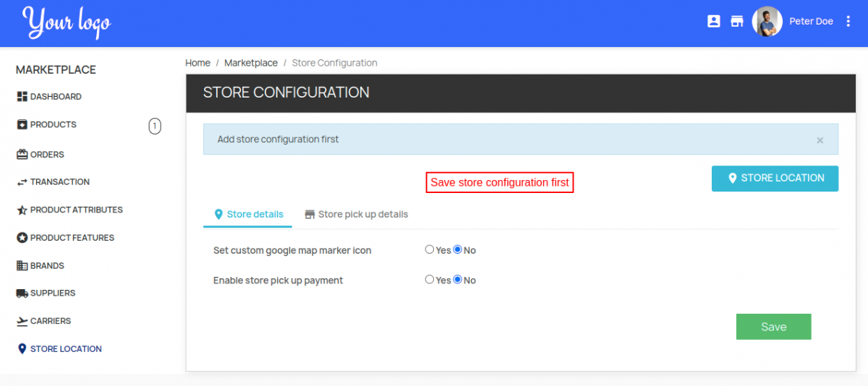Click Store Configuration breadcrumb text
This screenshot has width=868, height=386.
(x=335, y=63)
